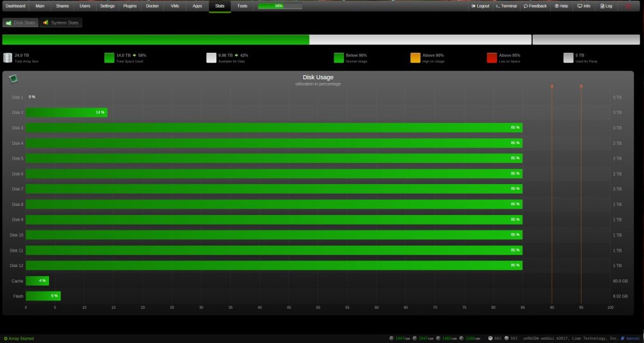Go to the Docker tab
Image resolution: width=644 pixels, height=343 pixels.
pos(153,6)
